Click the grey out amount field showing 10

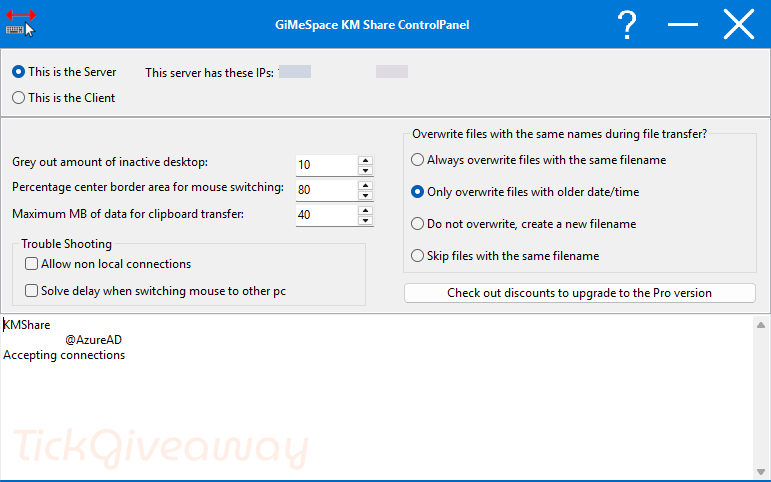click(326, 165)
